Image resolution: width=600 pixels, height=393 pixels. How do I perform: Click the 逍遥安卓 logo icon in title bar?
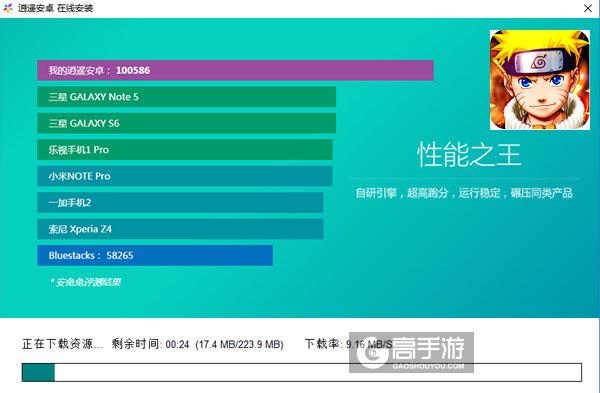[8, 8]
